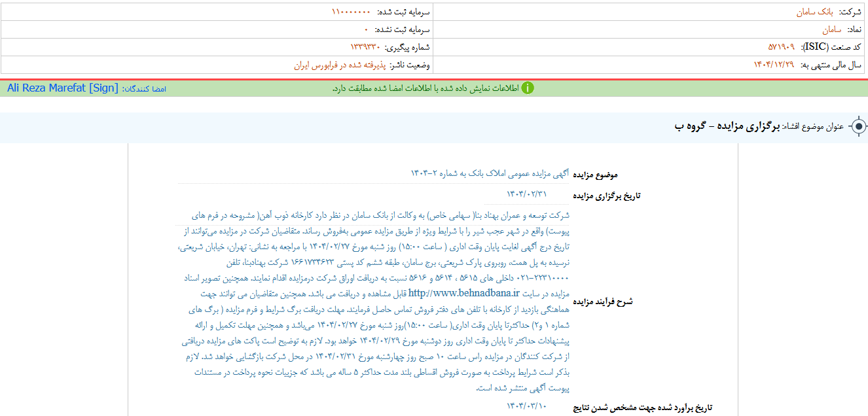The image size is (868, 416).
Task: Click the registered capital value 11000000
Action: click(351, 12)
